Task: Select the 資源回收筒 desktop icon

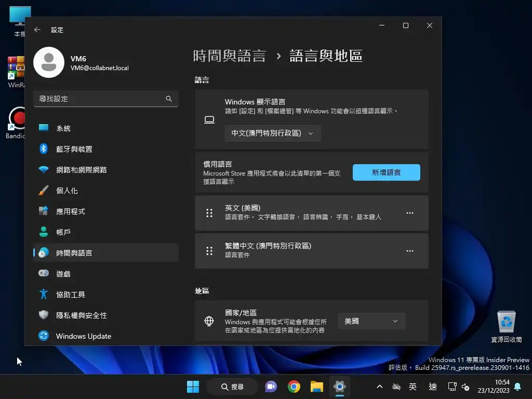Action: [x=506, y=326]
